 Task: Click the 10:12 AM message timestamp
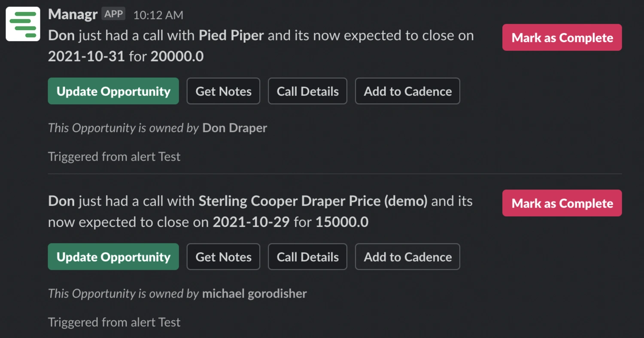click(x=158, y=15)
